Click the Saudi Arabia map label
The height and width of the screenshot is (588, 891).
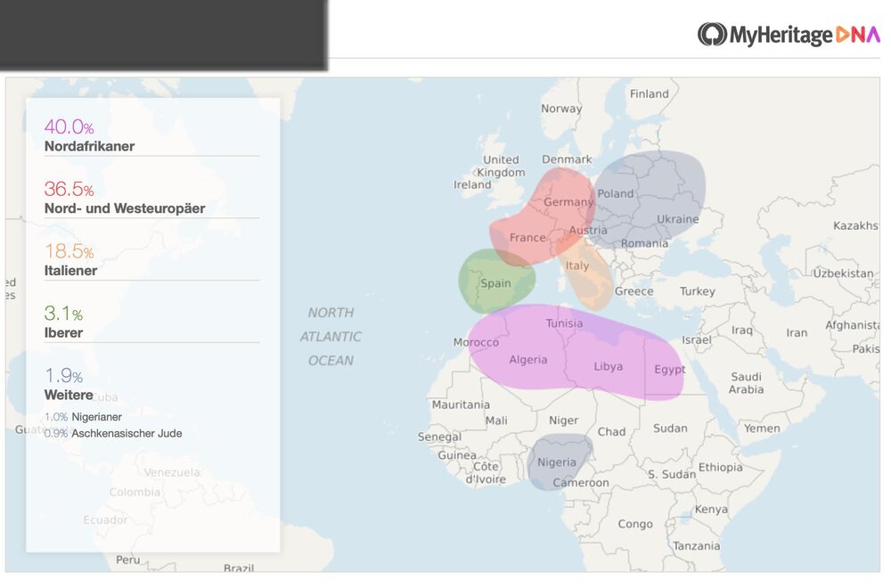746,383
